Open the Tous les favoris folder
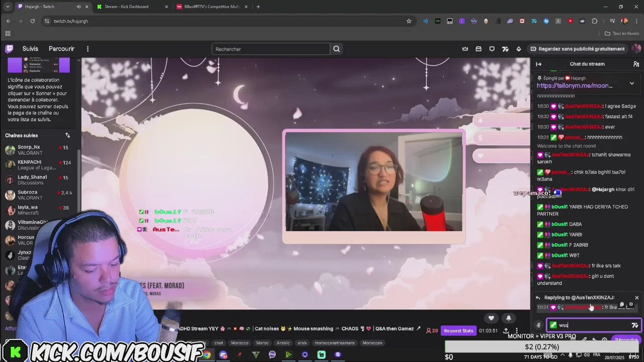The height and width of the screenshot is (362, 644). (622, 33)
